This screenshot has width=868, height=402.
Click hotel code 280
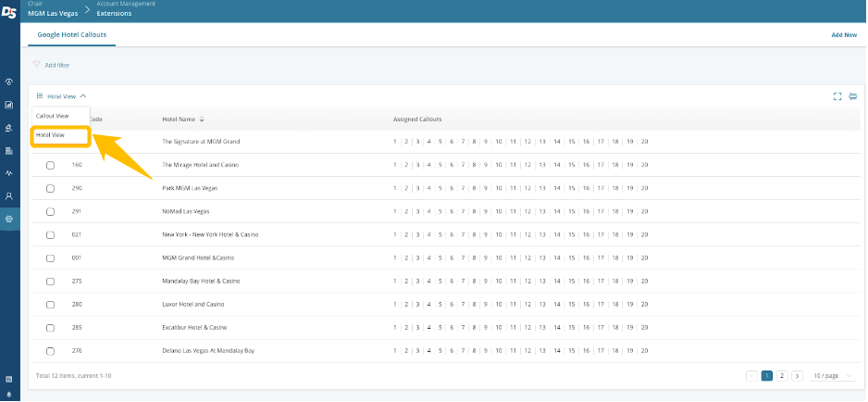coord(77,305)
